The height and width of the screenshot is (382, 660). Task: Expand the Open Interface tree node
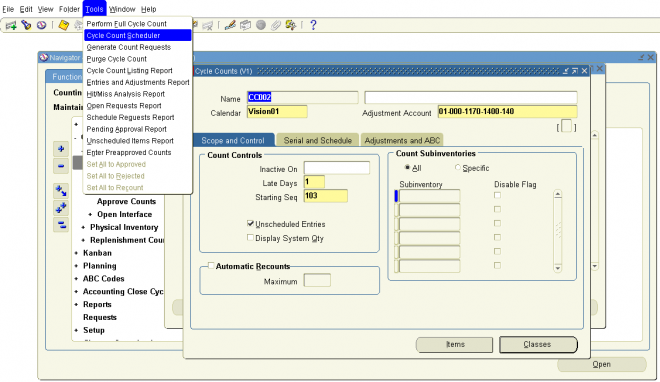click(x=90, y=215)
